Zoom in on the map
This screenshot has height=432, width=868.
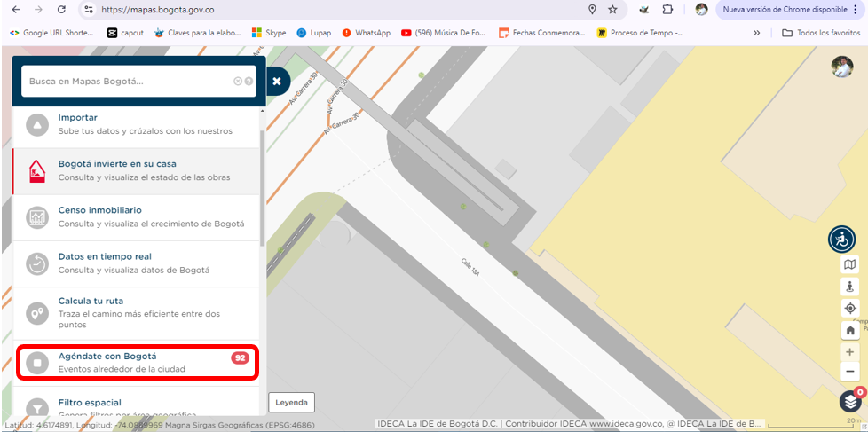point(850,352)
